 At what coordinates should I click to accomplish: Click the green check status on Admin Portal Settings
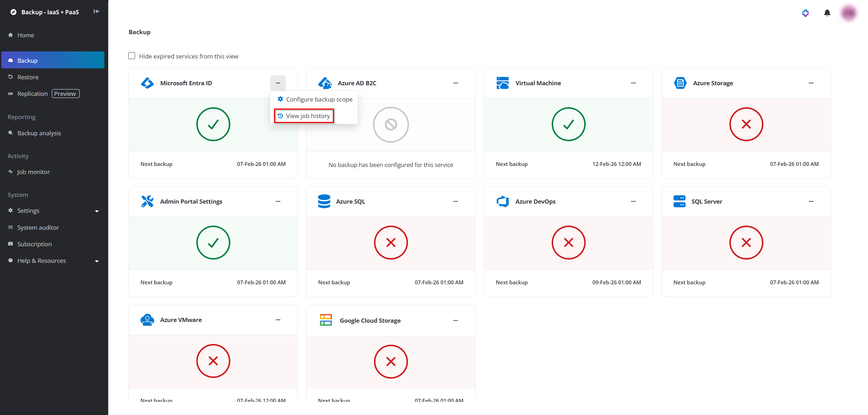(x=213, y=243)
